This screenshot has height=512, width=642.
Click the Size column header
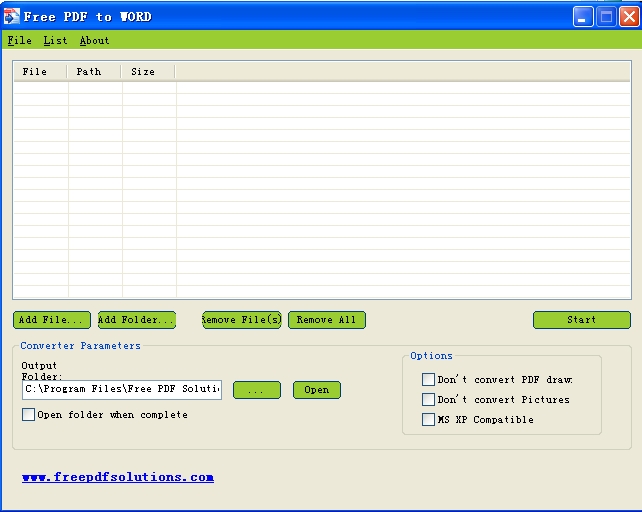pyautogui.click(x=148, y=72)
